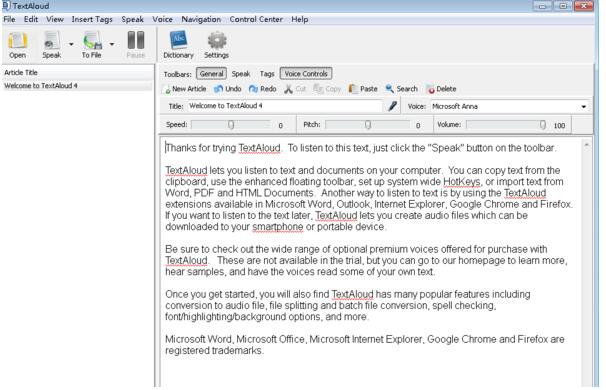Viewport: 606px width, 390px height.
Task: Click the Speed slider handle
Action: point(231,125)
